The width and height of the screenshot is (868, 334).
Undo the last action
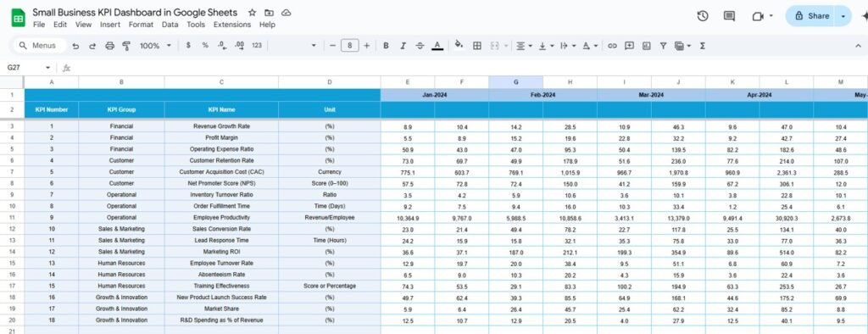click(x=75, y=46)
